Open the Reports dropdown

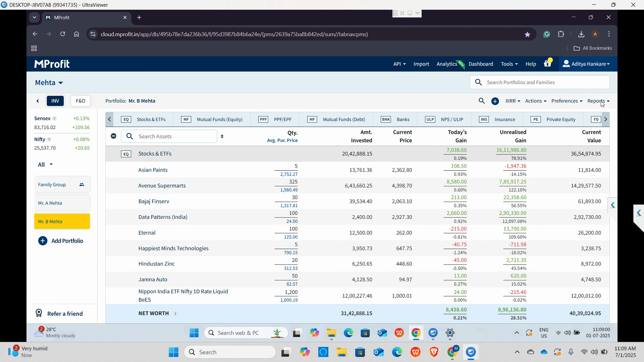pyautogui.click(x=598, y=101)
